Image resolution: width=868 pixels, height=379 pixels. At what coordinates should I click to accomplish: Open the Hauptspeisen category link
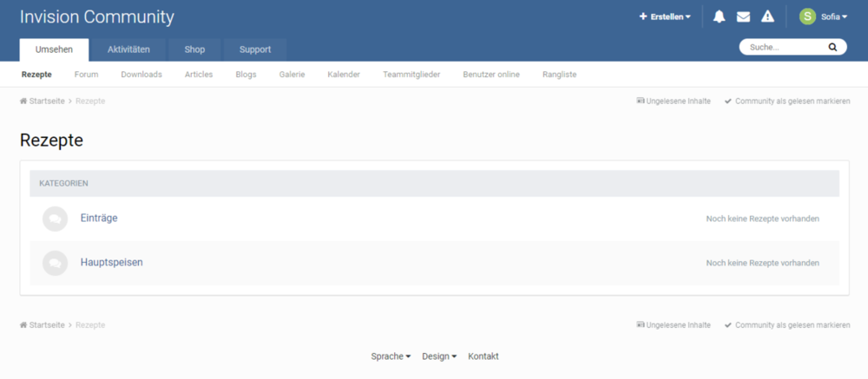pyautogui.click(x=111, y=262)
